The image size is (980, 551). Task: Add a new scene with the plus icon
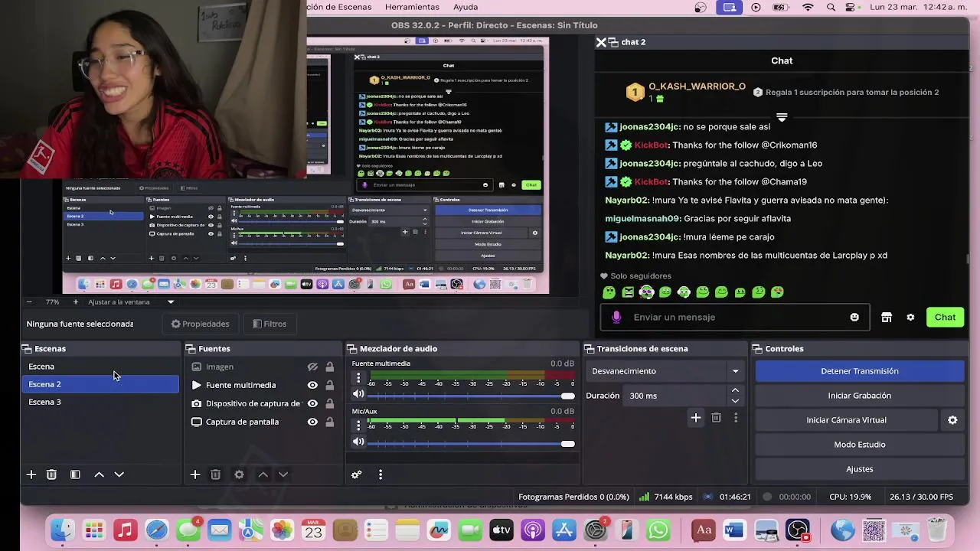tap(31, 474)
